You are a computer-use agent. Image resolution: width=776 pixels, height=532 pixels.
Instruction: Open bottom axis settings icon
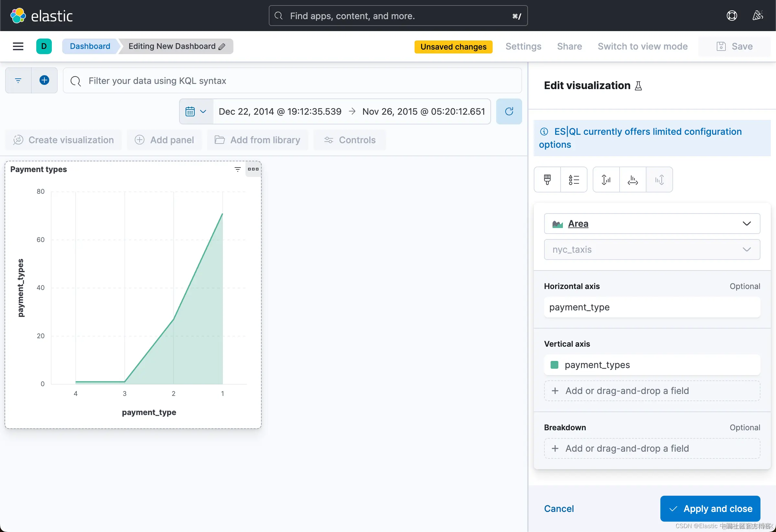633,180
